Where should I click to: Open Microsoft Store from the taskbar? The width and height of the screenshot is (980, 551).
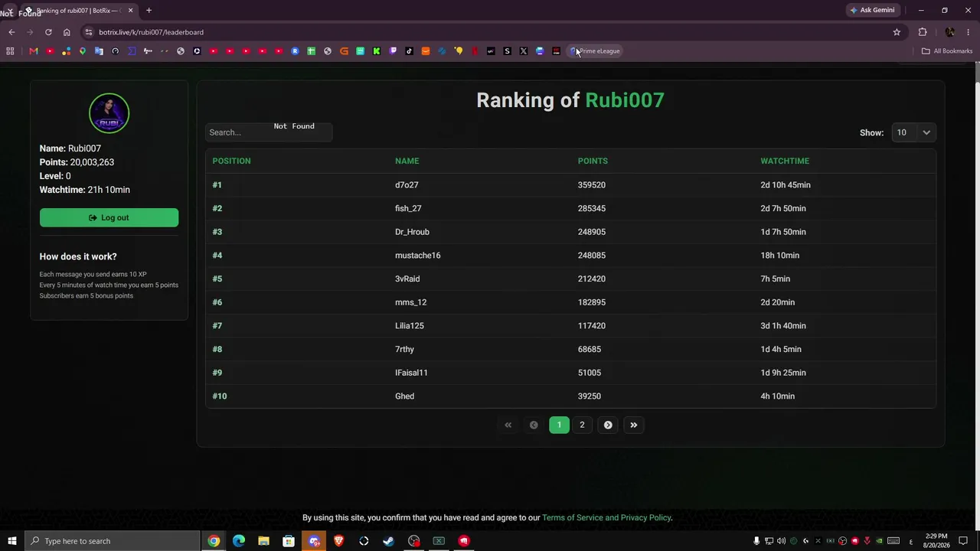click(289, 541)
